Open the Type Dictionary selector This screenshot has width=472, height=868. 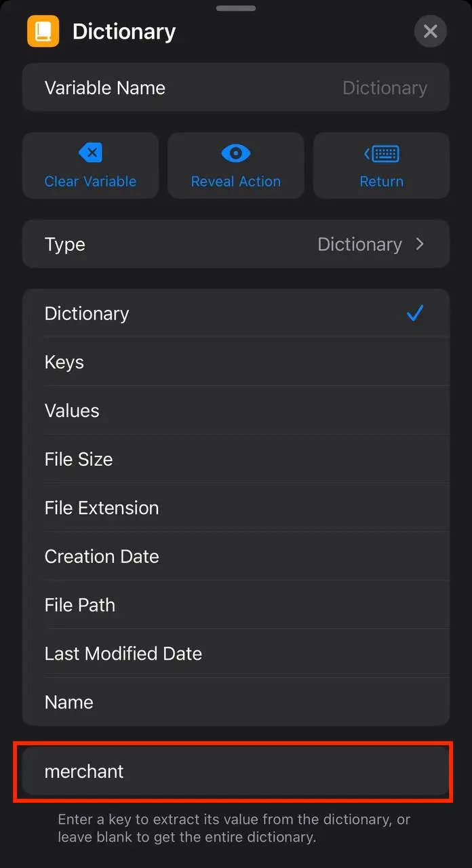pyautogui.click(x=236, y=244)
